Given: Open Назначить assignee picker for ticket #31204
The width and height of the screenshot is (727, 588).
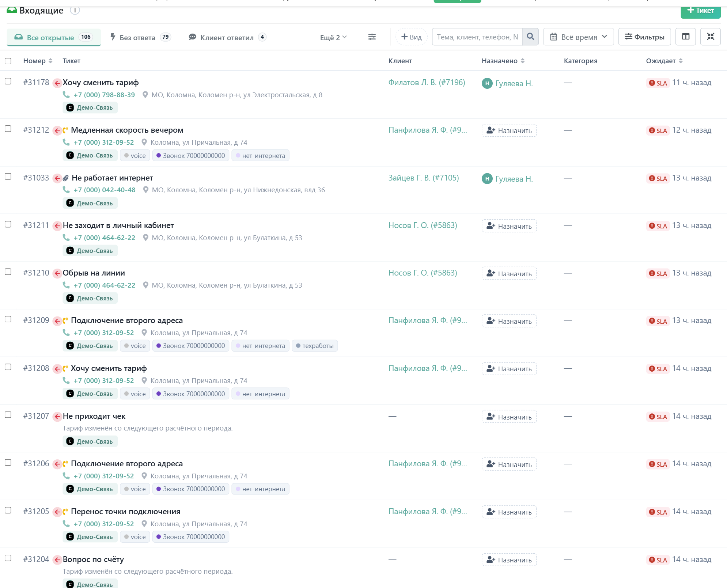Looking at the screenshot, I should 509,560.
